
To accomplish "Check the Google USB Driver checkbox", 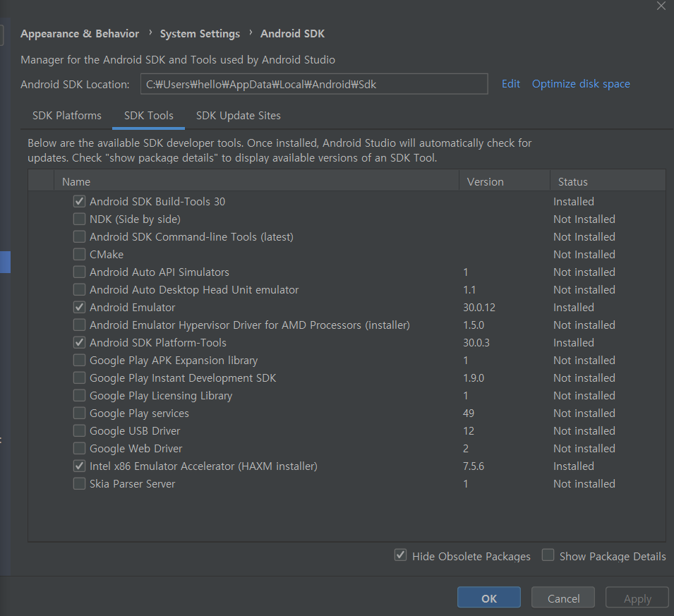I will pyautogui.click(x=79, y=430).
